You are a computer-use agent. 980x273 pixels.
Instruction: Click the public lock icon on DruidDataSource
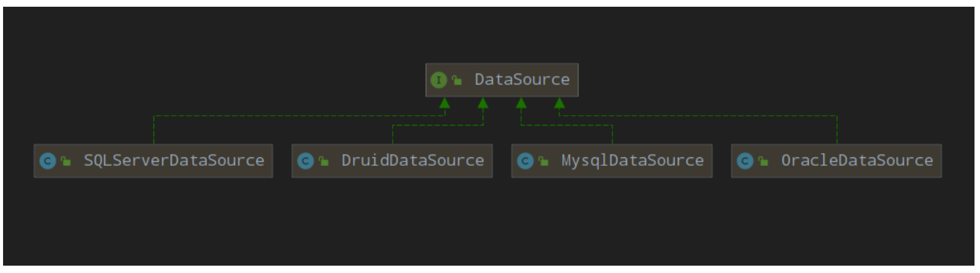324,161
